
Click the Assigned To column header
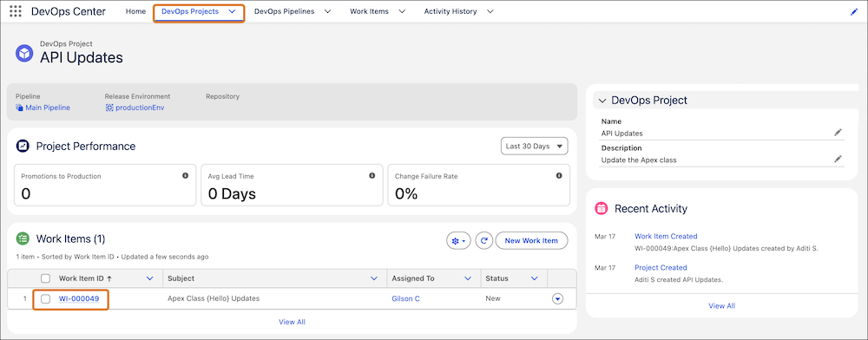[x=413, y=278]
